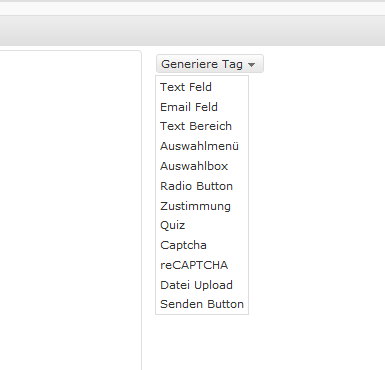
Task: Click blank page area to close the menu
Action: coord(317,200)
